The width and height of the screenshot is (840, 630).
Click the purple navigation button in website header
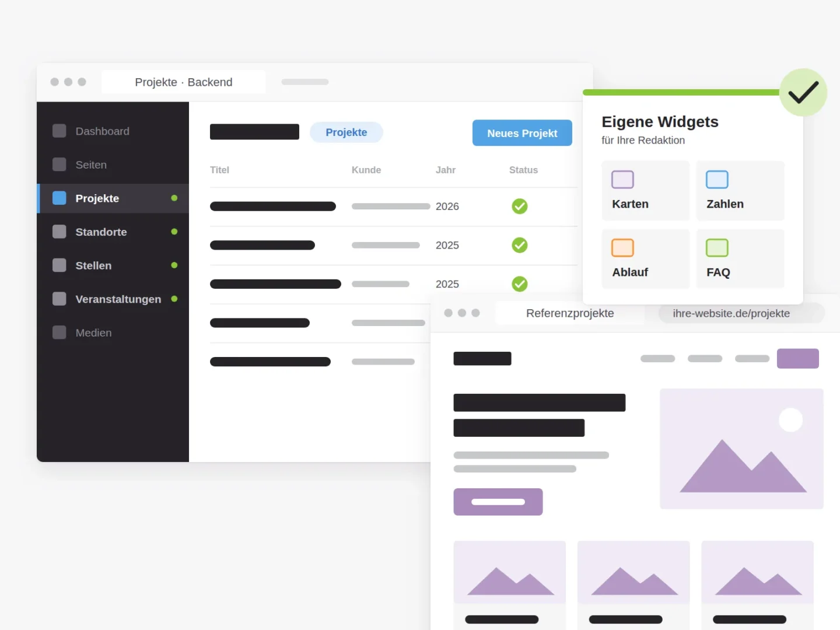(x=798, y=358)
